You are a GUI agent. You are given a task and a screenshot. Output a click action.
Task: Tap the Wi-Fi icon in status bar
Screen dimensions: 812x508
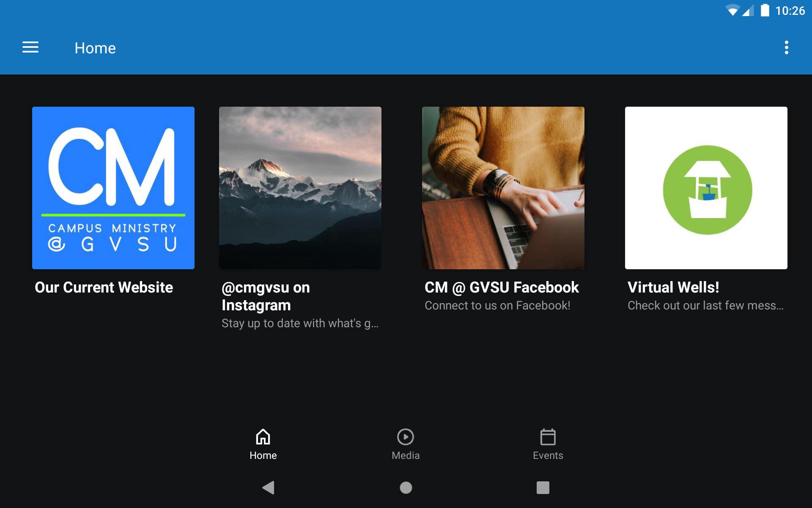[x=732, y=10]
